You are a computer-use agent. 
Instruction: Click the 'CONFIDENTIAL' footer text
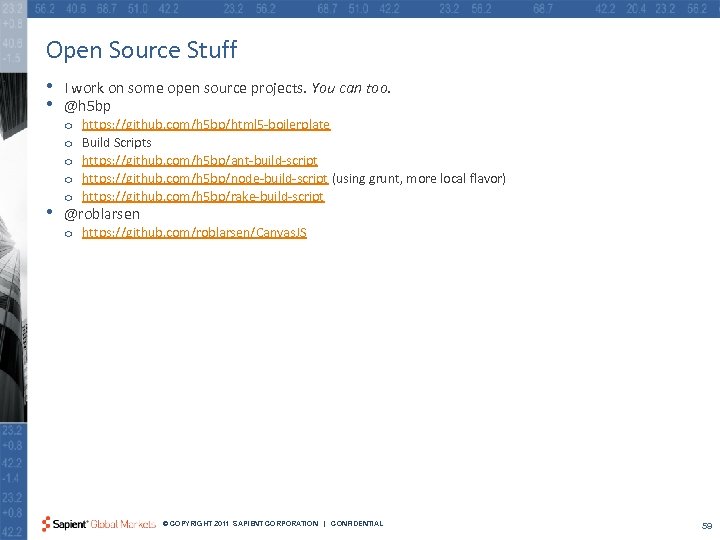(x=357, y=523)
